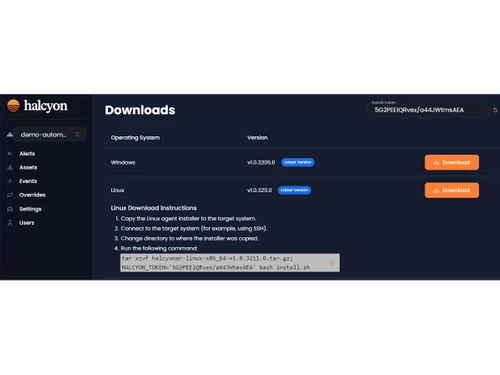Select the Windows operating system row label
500x375 pixels.
(123, 162)
